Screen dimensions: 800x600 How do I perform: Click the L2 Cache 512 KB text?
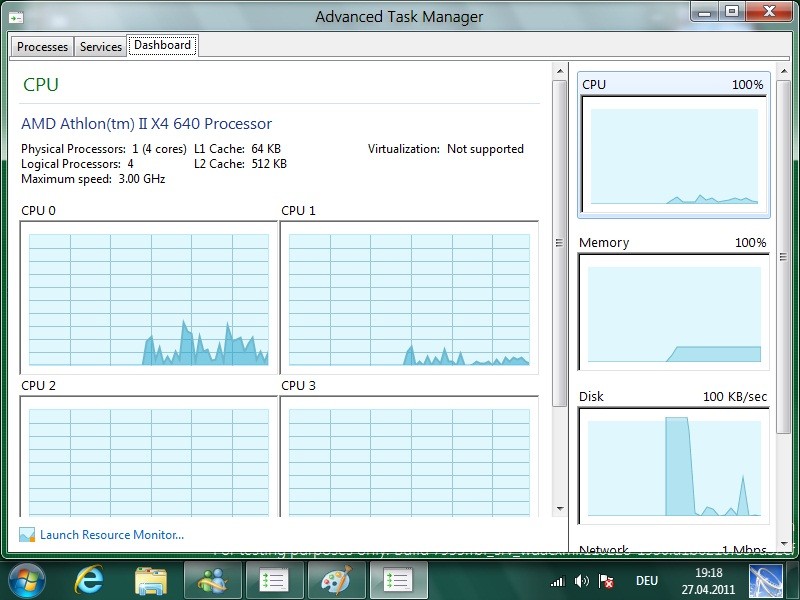[240, 164]
